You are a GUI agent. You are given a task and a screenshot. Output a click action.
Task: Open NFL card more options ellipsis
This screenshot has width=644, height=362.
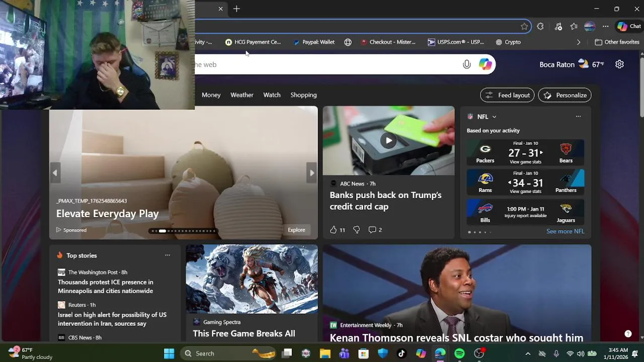point(578,117)
